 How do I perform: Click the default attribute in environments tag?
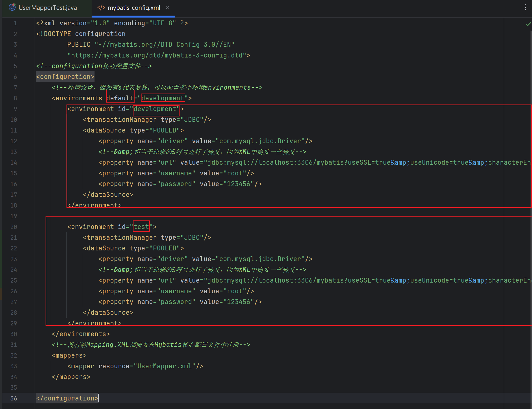[x=120, y=98]
